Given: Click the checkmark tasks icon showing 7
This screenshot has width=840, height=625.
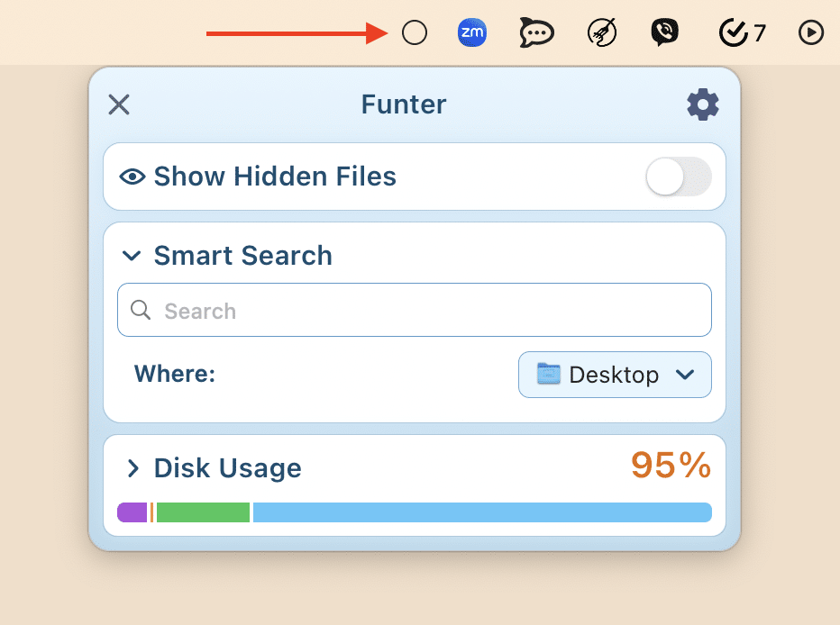Looking at the screenshot, I should click(742, 32).
